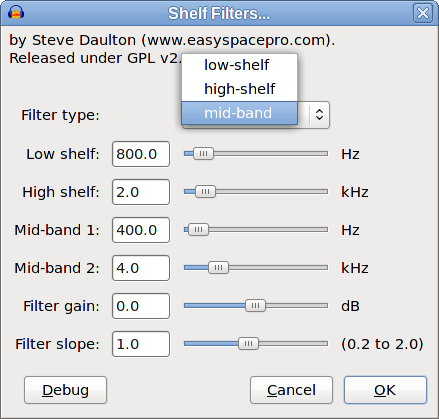Select the Mid-band 2 value field
Screen dimensions: 439x419
(x=141, y=268)
